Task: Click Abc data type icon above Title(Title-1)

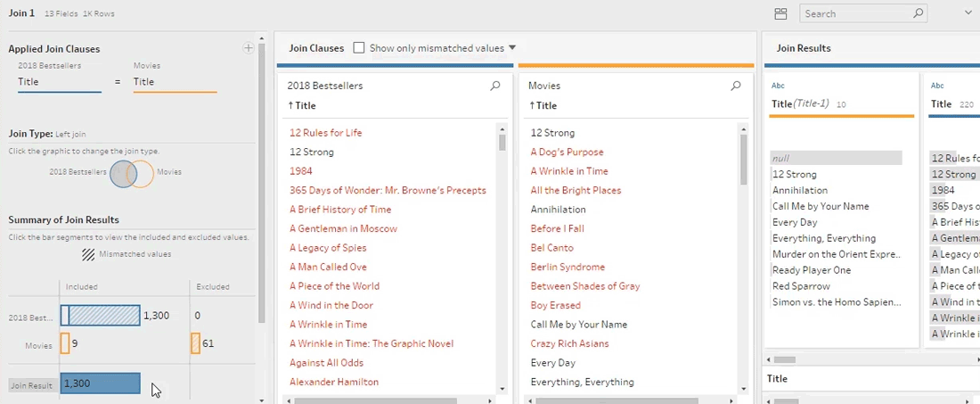Action: [778, 86]
